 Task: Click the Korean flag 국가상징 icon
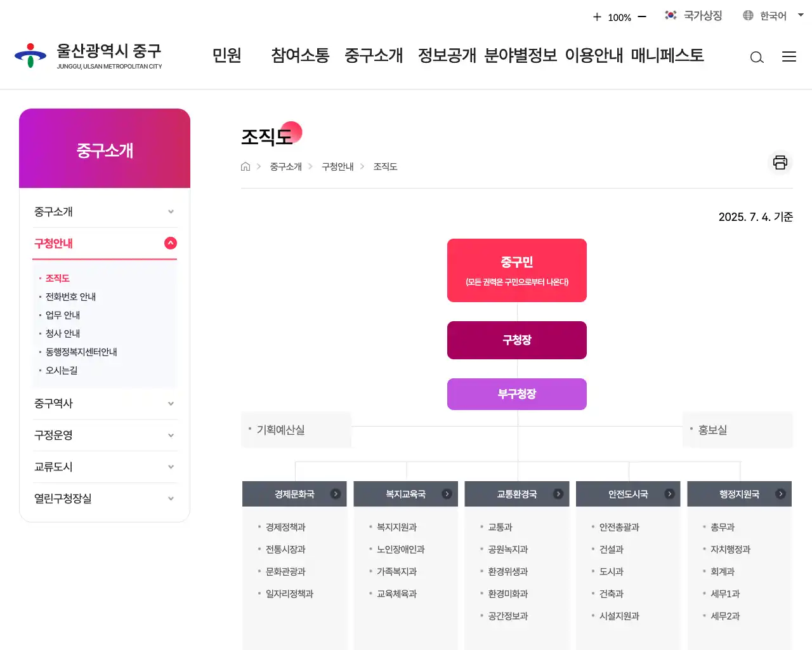671,15
